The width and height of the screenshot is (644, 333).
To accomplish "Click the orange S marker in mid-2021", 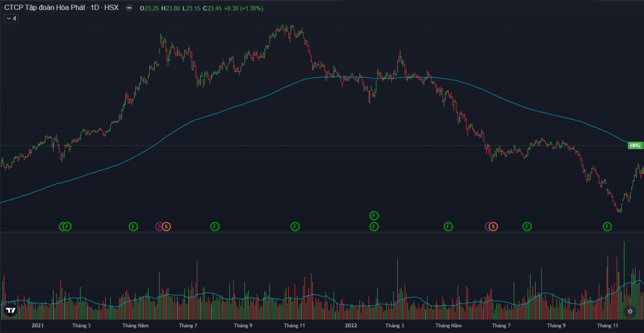I will [x=166, y=226].
